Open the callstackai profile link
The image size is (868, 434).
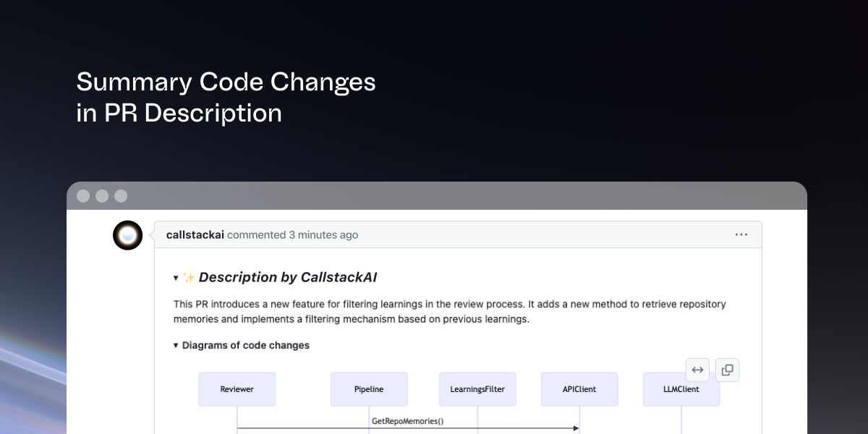[x=195, y=234]
